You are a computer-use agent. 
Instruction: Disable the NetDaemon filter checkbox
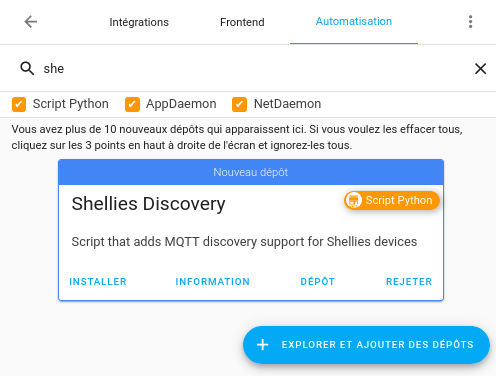[239, 104]
